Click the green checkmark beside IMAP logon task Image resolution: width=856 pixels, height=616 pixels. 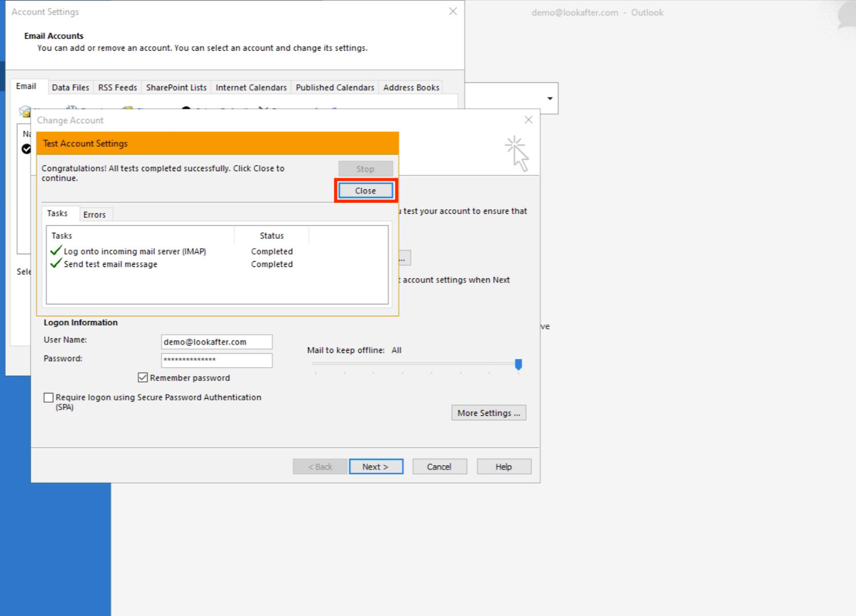[x=56, y=251]
